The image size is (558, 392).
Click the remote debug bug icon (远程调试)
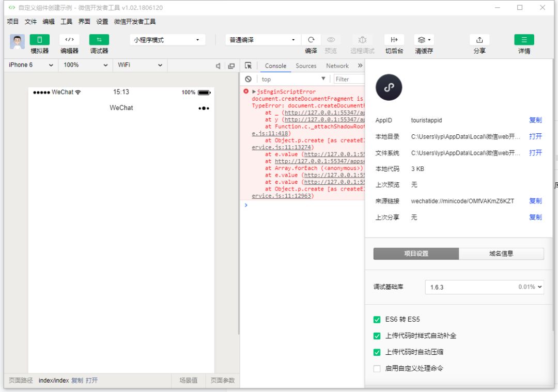(362, 39)
